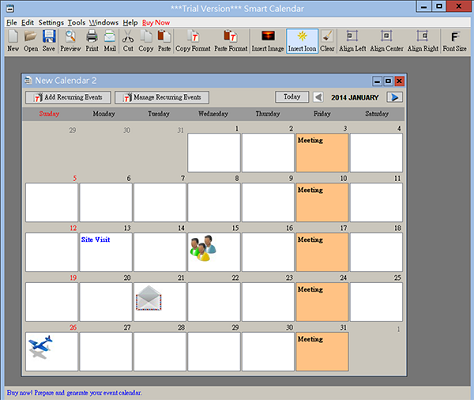This screenshot has width=474, height=400.
Task: Click the New Calendar 2 window title
Action: tap(66, 81)
